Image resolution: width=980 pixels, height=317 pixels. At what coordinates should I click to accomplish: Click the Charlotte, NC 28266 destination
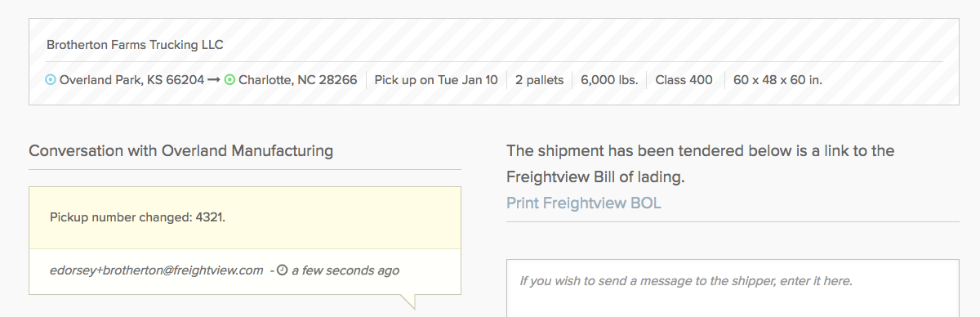(297, 80)
